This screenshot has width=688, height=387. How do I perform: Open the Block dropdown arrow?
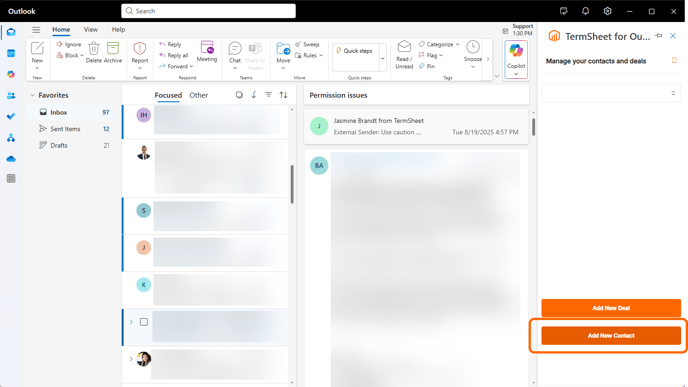click(x=82, y=55)
